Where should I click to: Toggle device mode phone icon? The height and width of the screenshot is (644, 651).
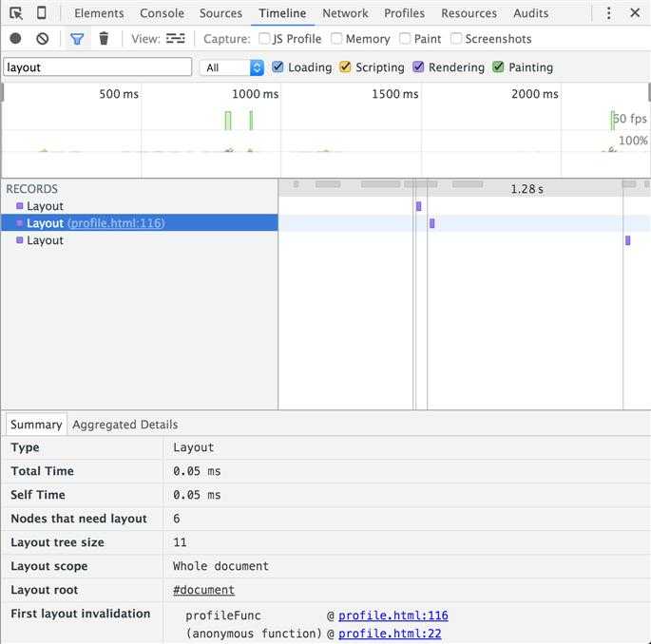coord(42,13)
